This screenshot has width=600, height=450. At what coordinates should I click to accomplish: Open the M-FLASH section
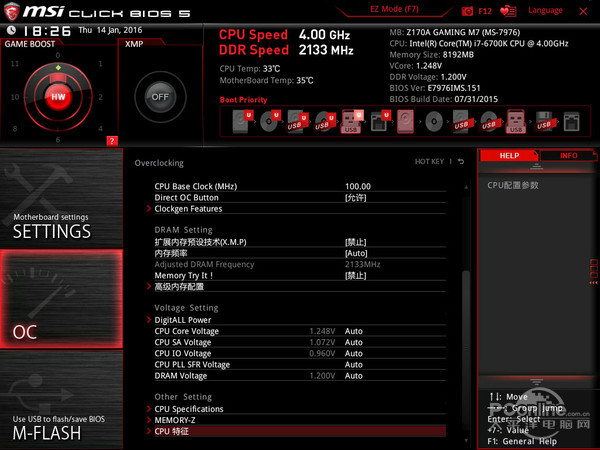coord(61,400)
